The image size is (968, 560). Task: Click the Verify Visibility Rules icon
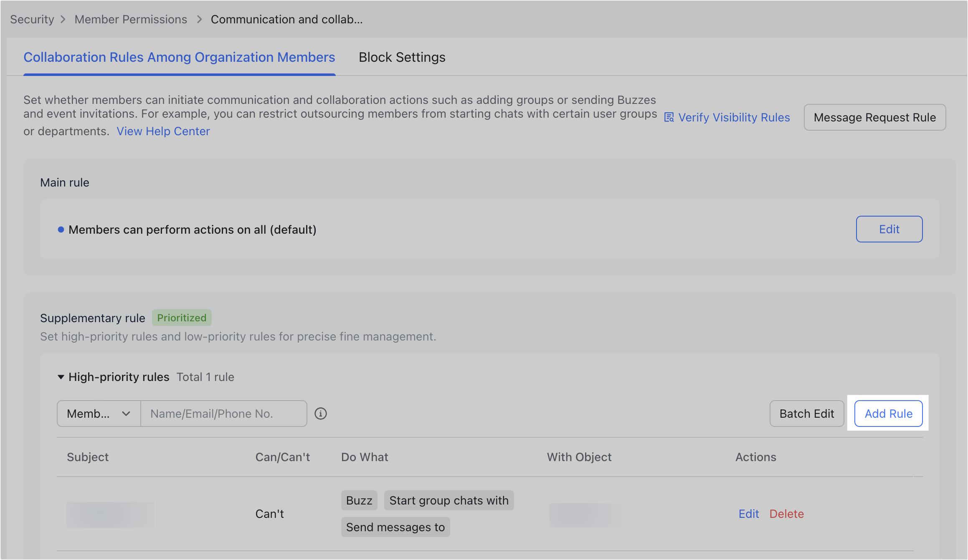pos(669,117)
